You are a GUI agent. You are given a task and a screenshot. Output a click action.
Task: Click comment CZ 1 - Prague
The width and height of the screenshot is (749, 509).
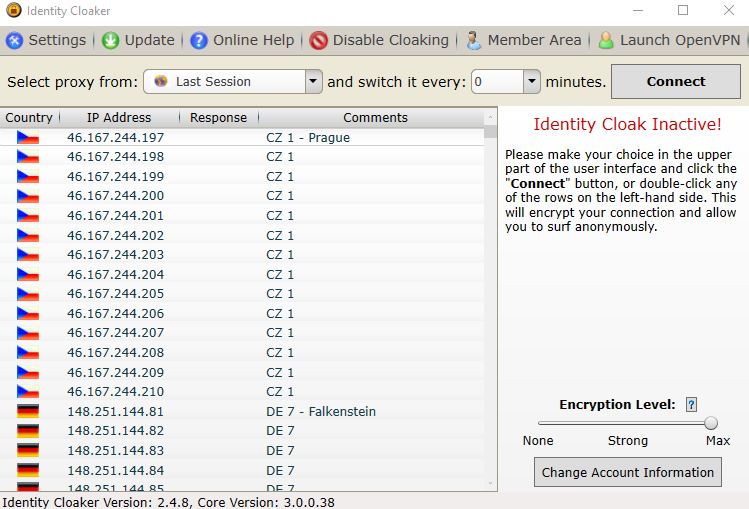pos(308,138)
